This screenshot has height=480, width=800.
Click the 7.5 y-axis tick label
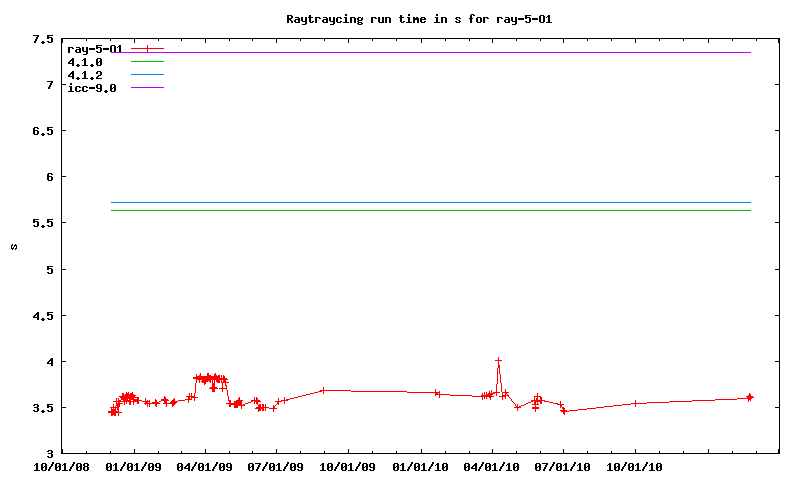(42, 39)
